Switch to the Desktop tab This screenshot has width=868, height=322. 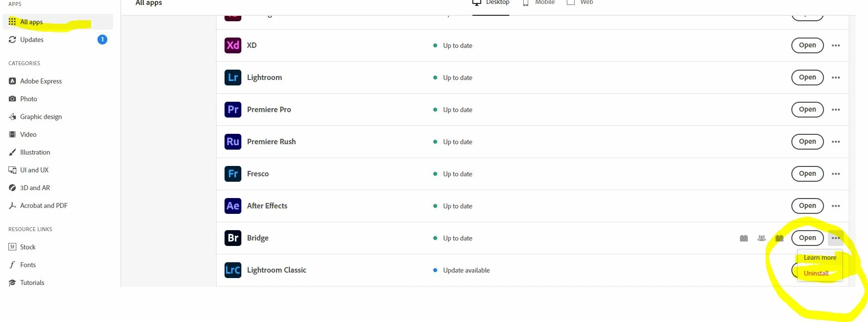click(491, 3)
